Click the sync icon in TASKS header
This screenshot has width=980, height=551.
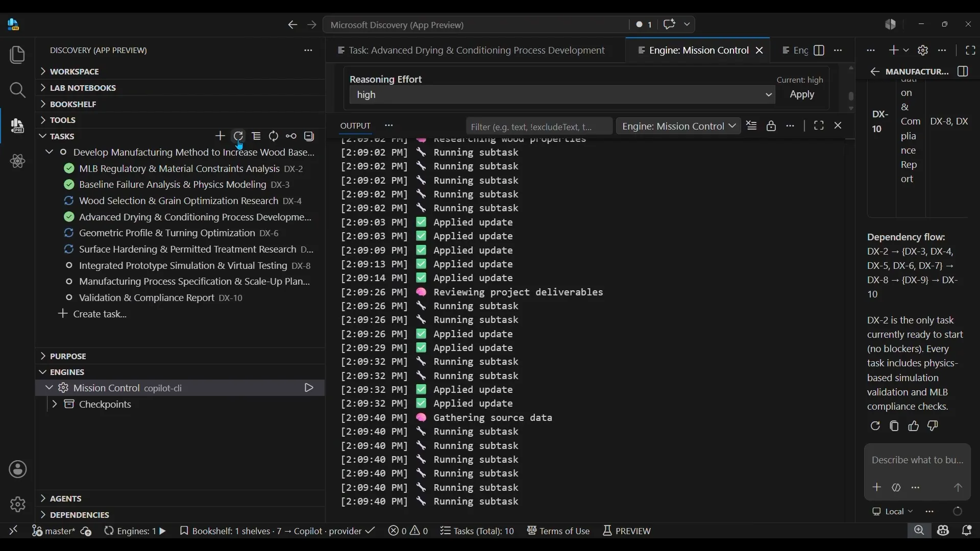pyautogui.click(x=274, y=136)
